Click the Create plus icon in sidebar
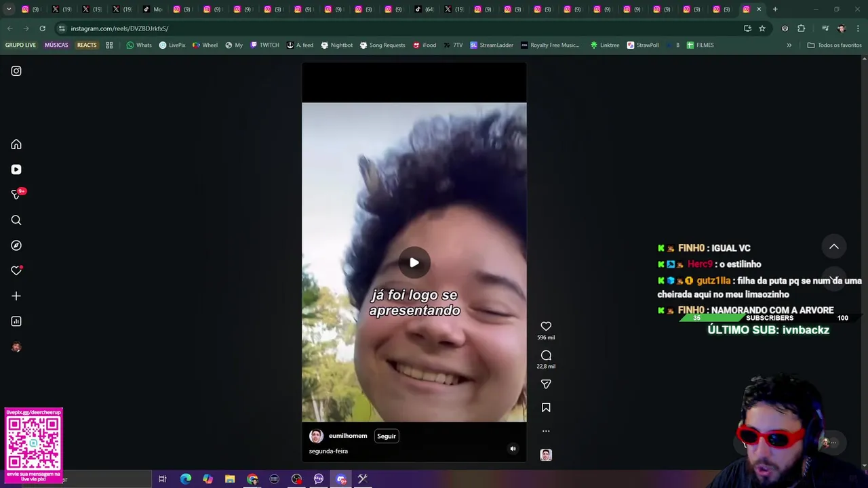868x488 pixels. (16, 296)
